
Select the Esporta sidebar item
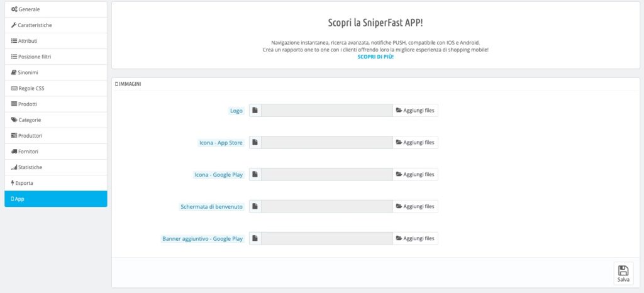pos(56,183)
